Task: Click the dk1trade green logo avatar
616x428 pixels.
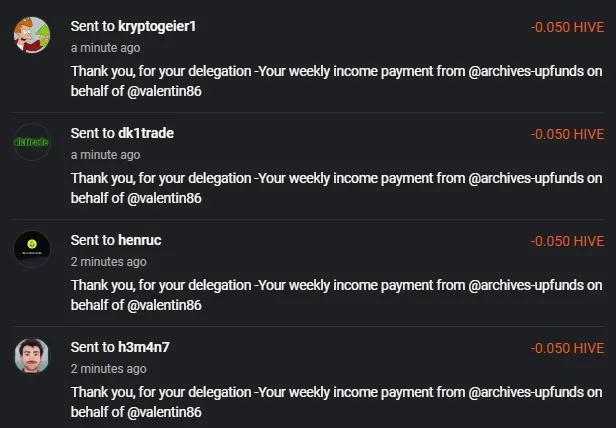Action: 32,142
